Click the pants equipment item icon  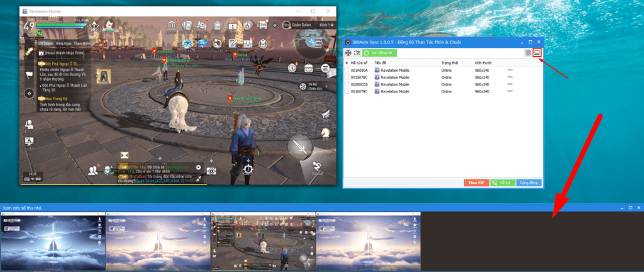pyautogui.click(x=104, y=76)
